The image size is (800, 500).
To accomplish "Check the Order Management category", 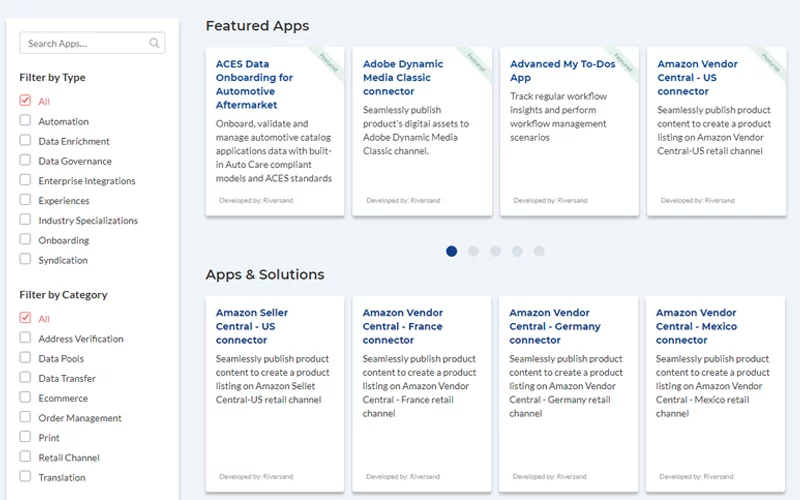I will pyautogui.click(x=25, y=417).
